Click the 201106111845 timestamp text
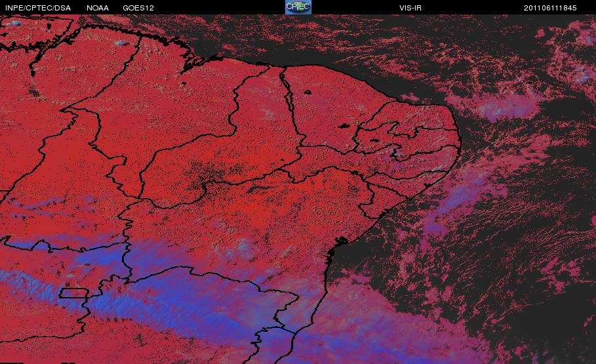This screenshot has width=596, height=364. pyautogui.click(x=550, y=8)
